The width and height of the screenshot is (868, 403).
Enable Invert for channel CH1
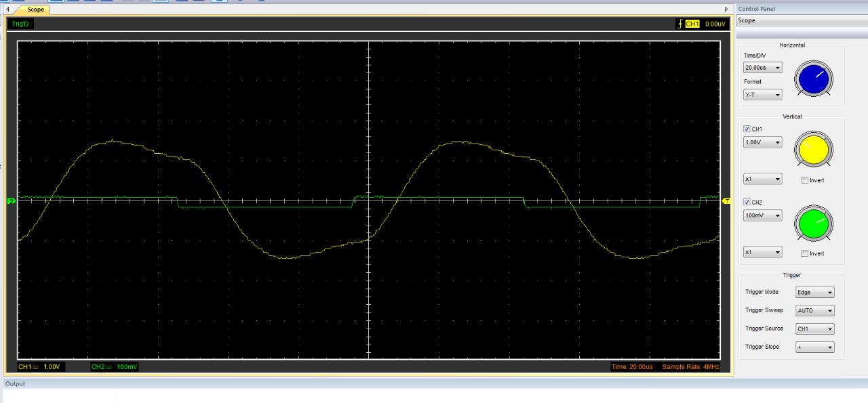tap(805, 179)
